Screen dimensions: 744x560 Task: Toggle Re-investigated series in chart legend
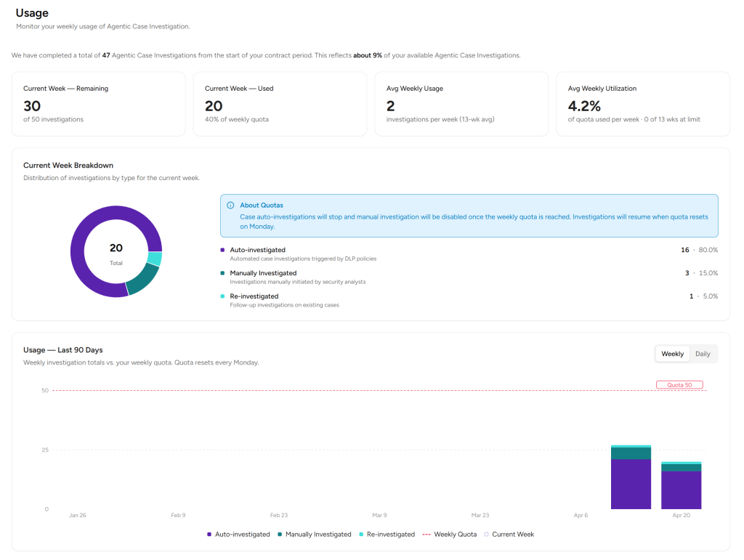[x=387, y=535]
